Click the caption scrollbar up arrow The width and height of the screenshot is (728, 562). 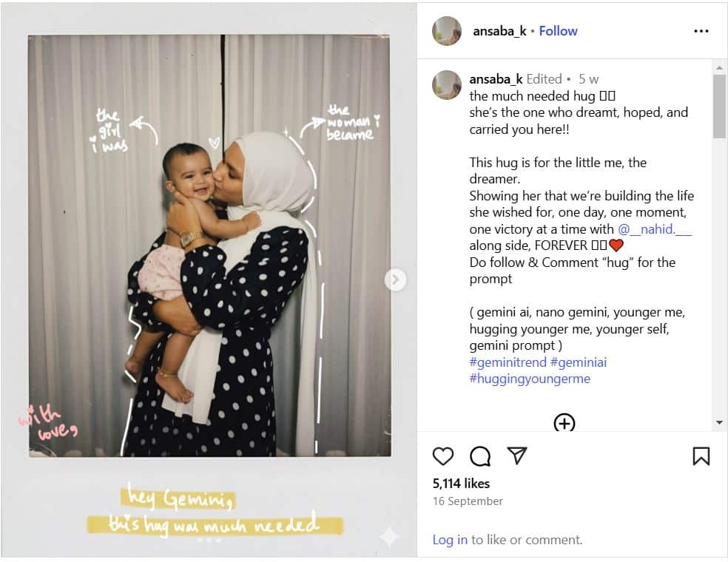tap(719, 67)
